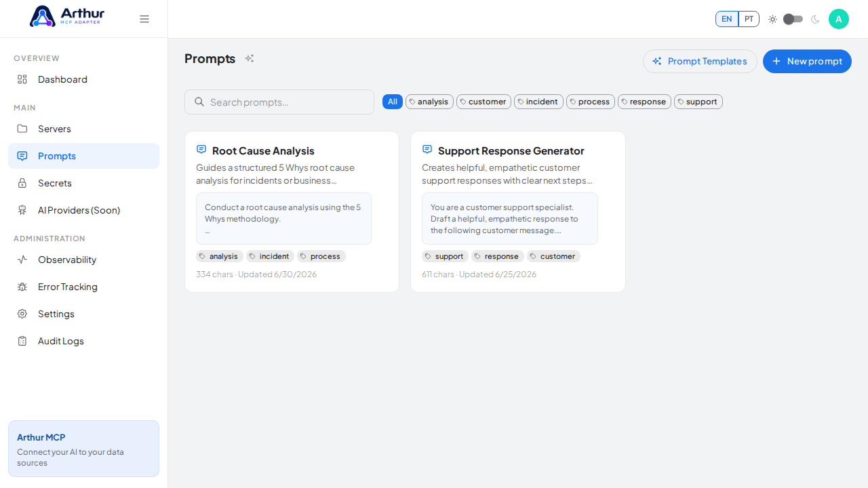868x488 pixels.
Task: Open Secrets page
Action: click(x=83, y=183)
